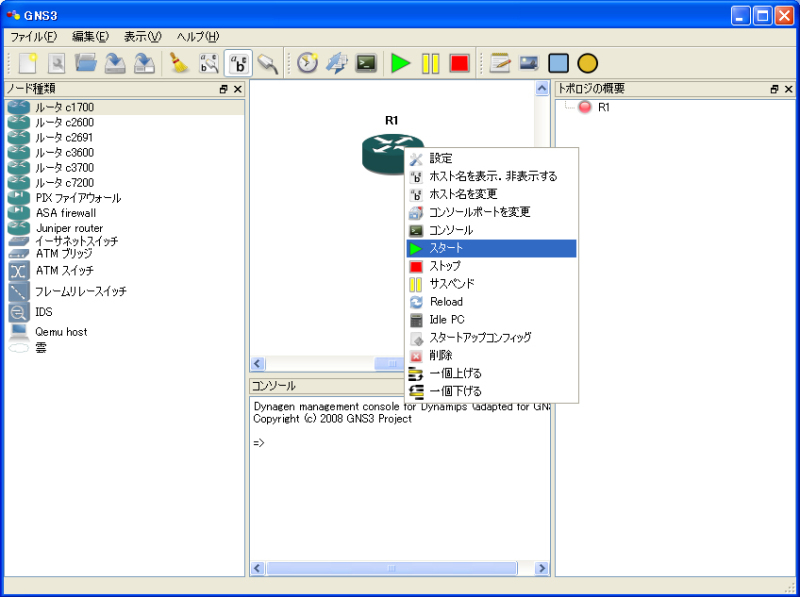Click the yellow Suspend all devices toolbar icon
Image resolution: width=800 pixels, height=597 pixels.
click(430, 63)
